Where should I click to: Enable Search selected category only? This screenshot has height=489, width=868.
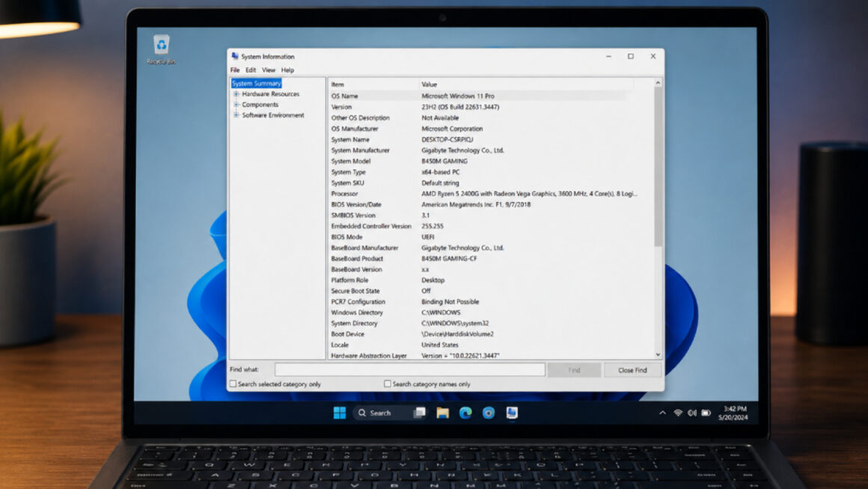[233, 383]
